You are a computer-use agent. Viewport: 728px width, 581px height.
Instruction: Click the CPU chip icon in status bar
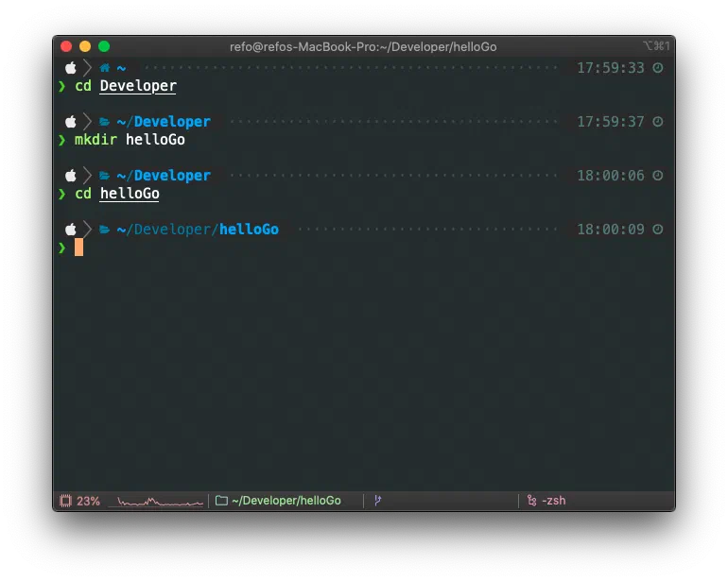[65, 501]
